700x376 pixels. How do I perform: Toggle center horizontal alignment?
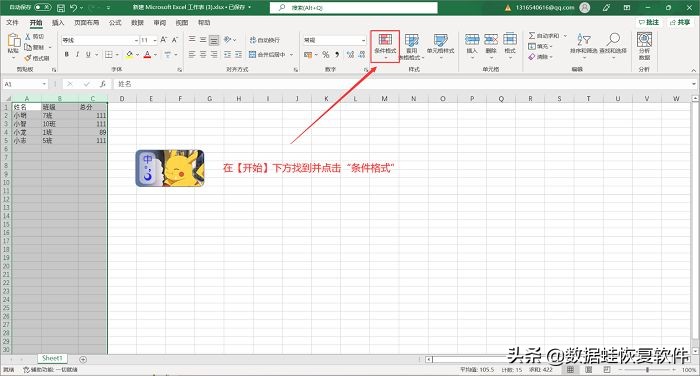click(203, 54)
